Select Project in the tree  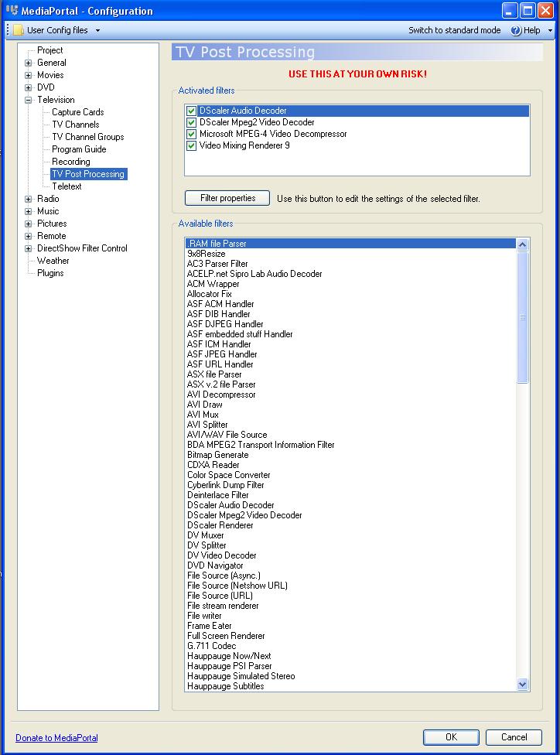[50, 50]
